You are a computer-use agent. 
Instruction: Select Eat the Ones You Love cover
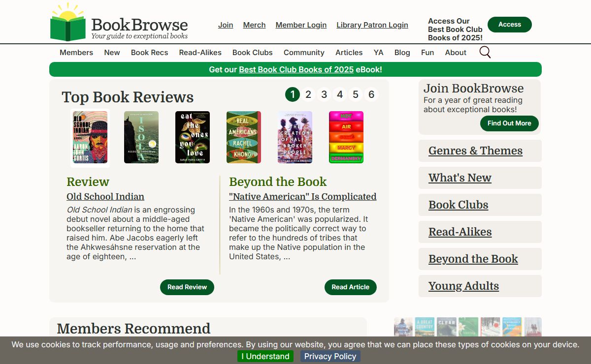pos(193,137)
